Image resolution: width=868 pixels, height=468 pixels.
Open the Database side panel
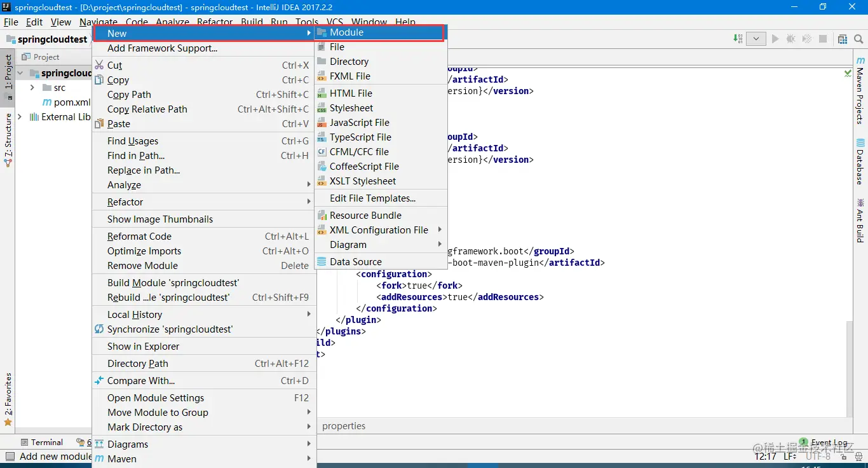[x=860, y=162]
